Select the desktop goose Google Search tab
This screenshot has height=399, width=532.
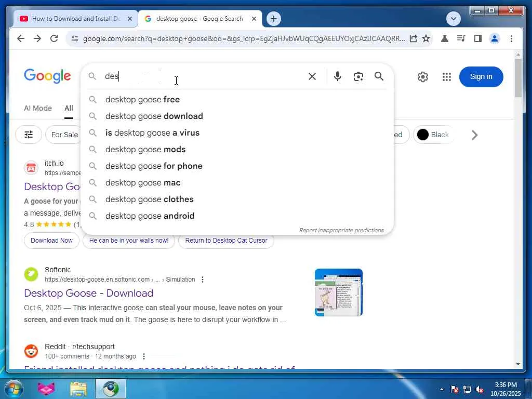tap(199, 19)
